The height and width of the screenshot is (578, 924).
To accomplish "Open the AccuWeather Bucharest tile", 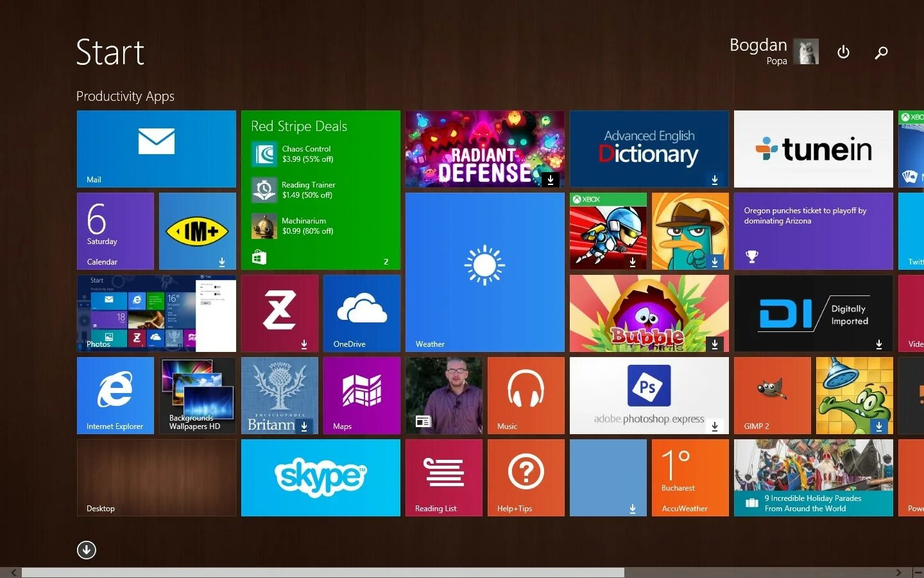I will click(690, 478).
